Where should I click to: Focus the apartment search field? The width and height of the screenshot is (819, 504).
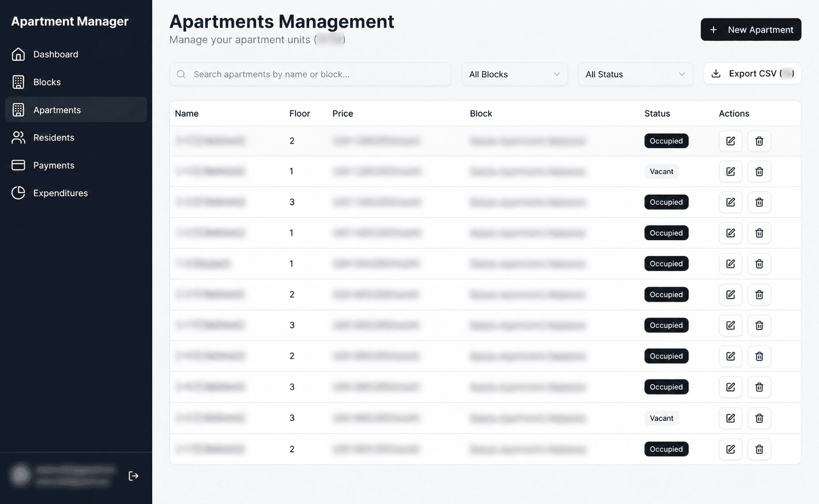pyautogui.click(x=310, y=74)
